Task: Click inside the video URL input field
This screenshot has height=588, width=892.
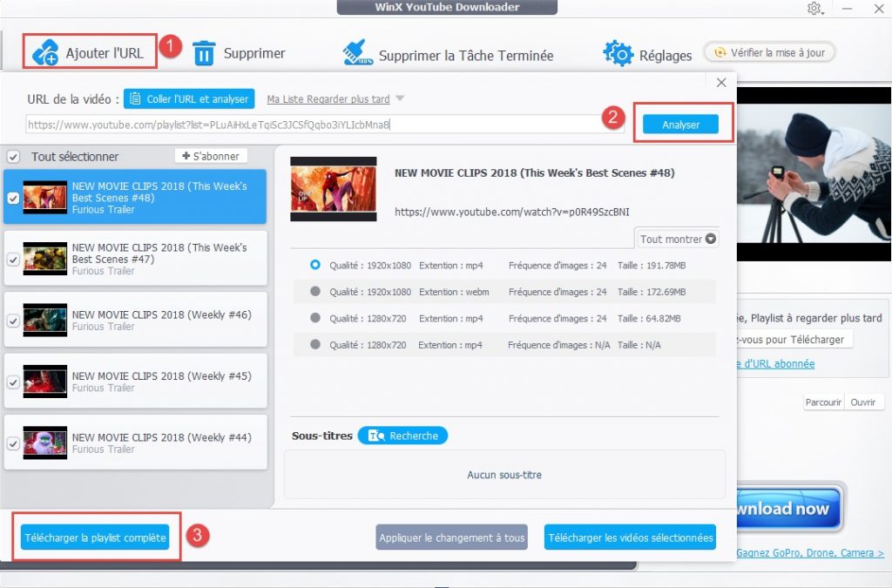Action: point(314,125)
